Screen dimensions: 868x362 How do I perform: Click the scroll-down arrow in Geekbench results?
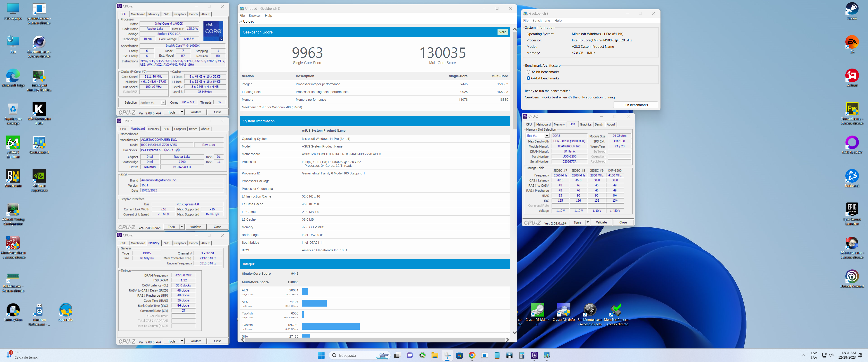pos(514,333)
